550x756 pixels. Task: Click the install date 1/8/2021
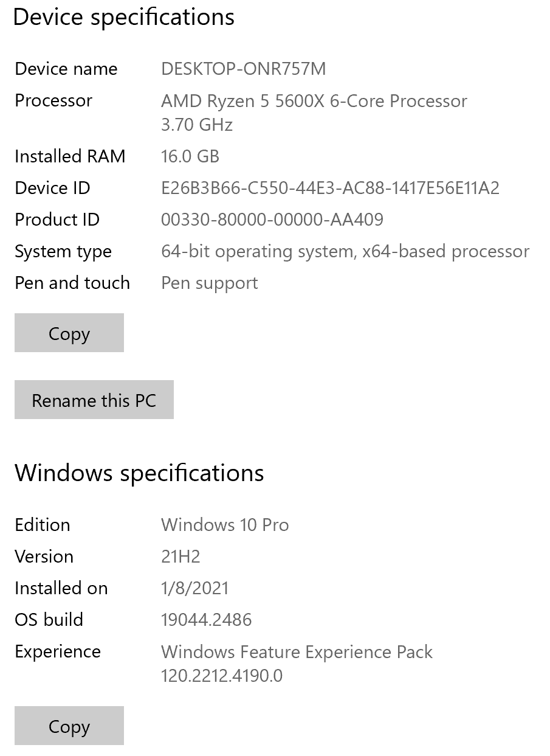(x=194, y=588)
